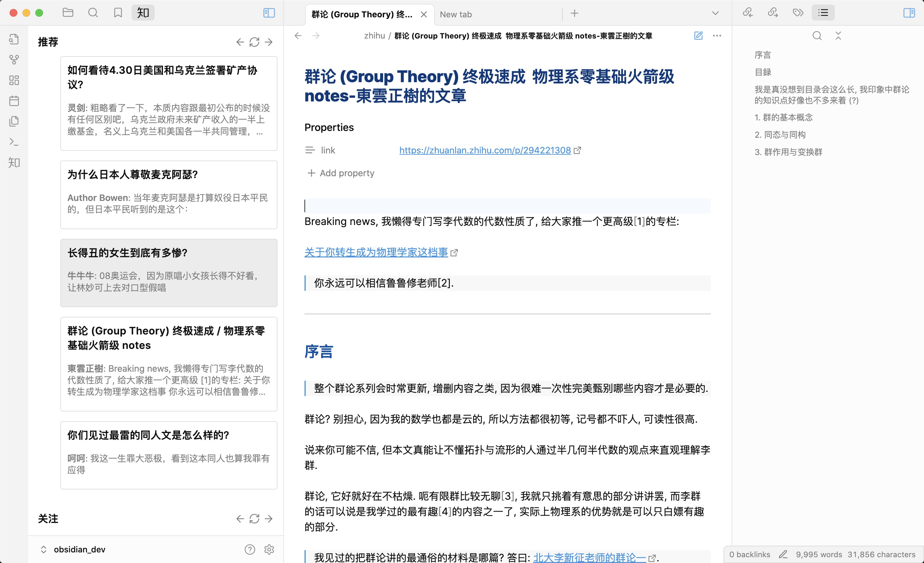
Task: Collapse all headings in outline pane
Action: point(838,36)
